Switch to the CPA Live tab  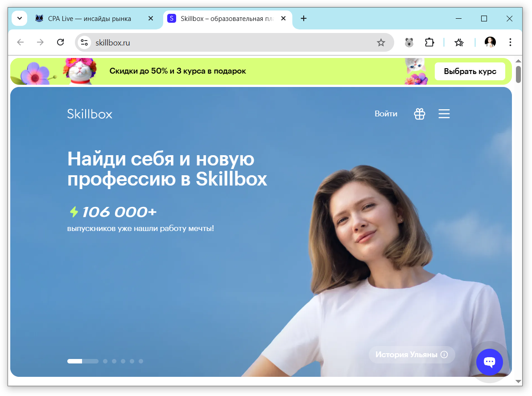click(89, 19)
